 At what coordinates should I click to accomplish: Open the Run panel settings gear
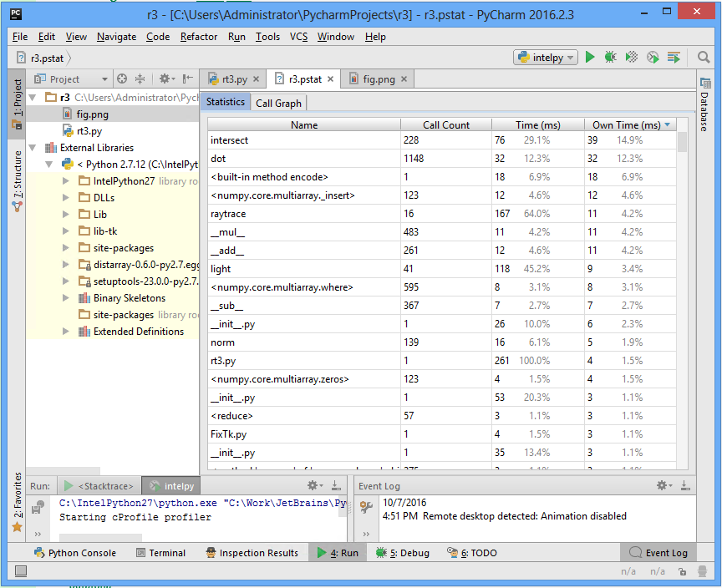pos(315,485)
